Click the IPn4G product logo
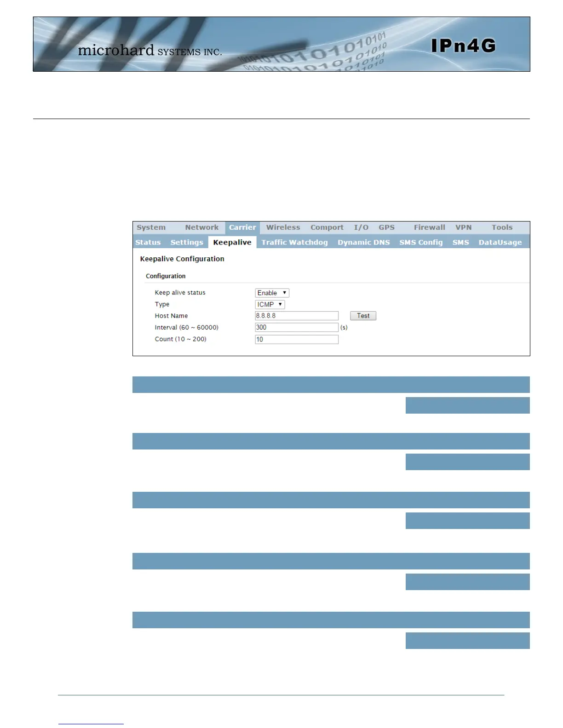Image resolution: width=563 pixels, height=728 pixels. [x=463, y=45]
